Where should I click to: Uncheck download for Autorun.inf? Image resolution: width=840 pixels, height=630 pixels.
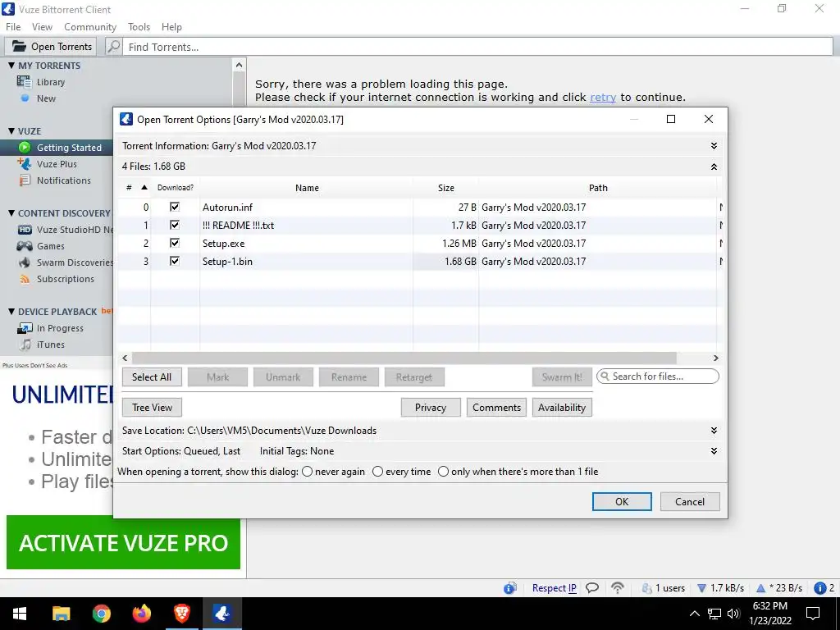[175, 207]
